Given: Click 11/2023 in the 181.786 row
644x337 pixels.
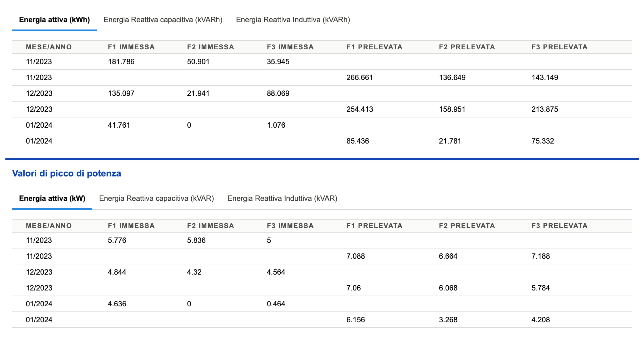Looking at the screenshot, I should pyautogui.click(x=39, y=62).
